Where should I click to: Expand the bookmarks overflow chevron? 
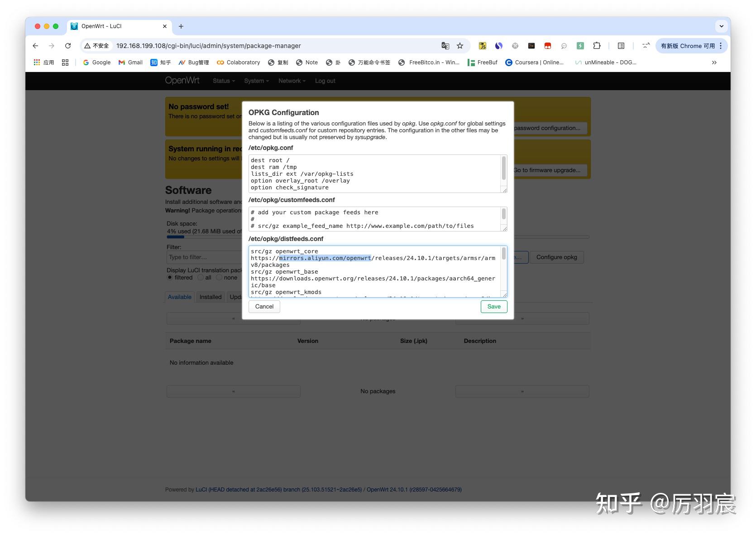(x=714, y=63)
